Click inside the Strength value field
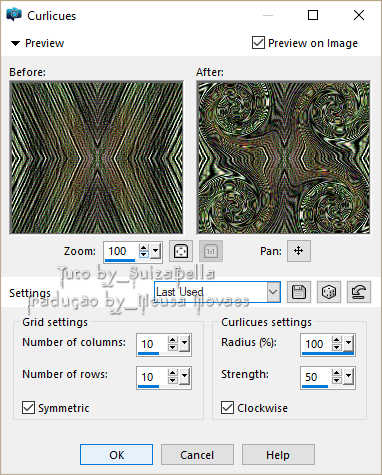The width and height of the screenshot is (382, 475). pos(316,377)
